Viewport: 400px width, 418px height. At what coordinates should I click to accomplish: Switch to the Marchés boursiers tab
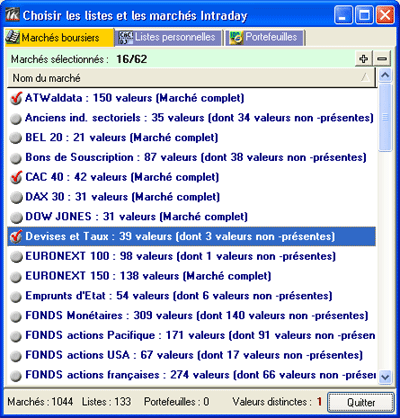59,37
